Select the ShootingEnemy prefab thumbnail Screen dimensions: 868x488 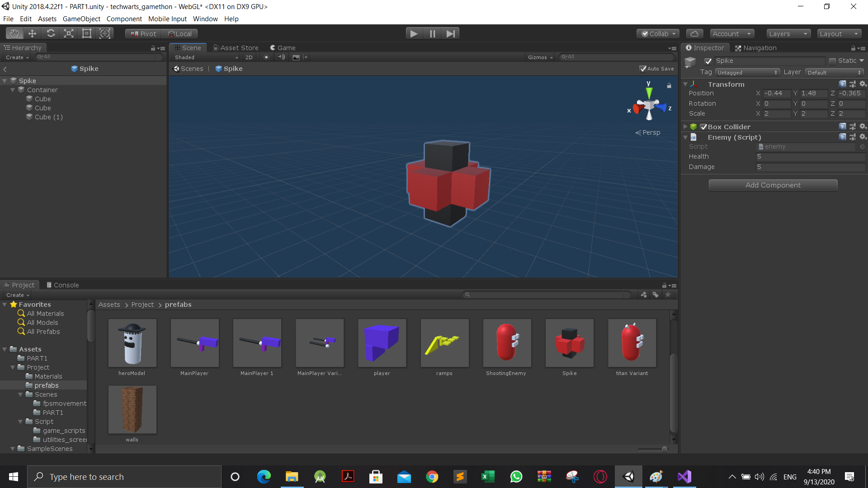pyautogui.click(x=507, y=343)
